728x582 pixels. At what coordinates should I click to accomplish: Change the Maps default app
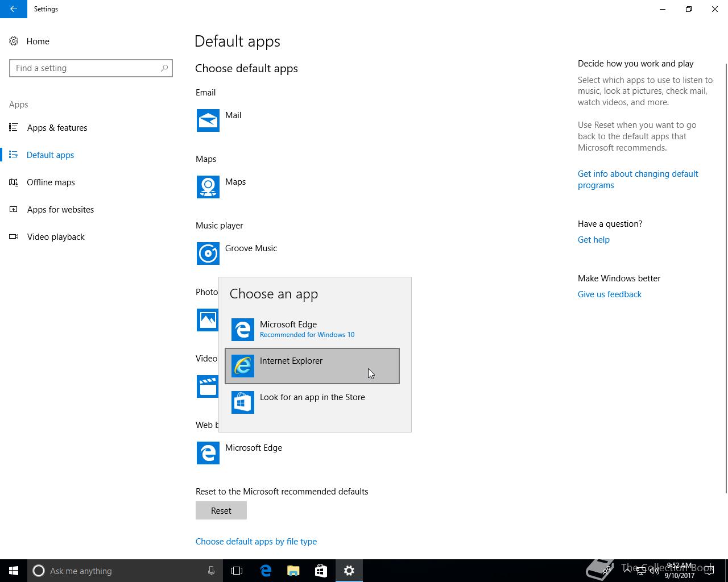pyautogui.click(x=221, y=187)
